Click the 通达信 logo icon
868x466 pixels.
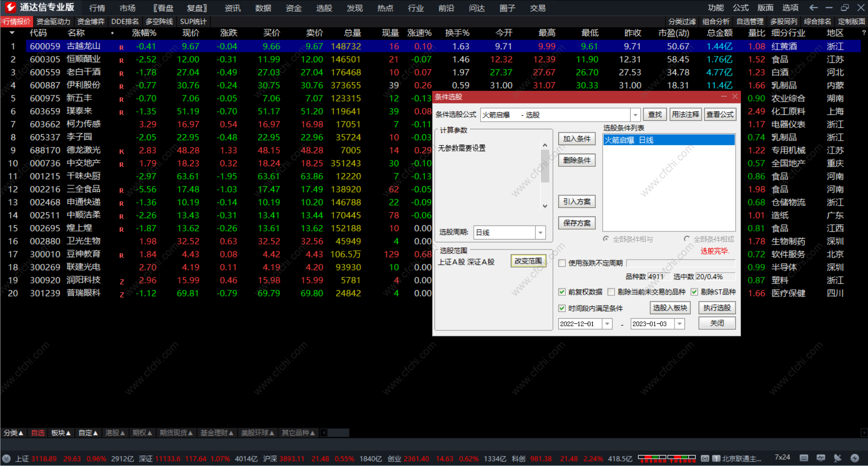[10, 7]
